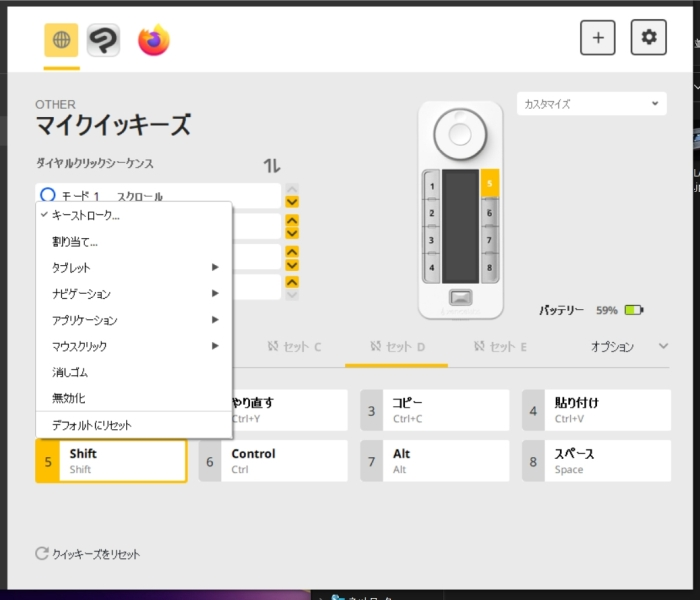Click the plus button to add application
Viewport: 700px width, 600px height.
click(x=598, y=38)
